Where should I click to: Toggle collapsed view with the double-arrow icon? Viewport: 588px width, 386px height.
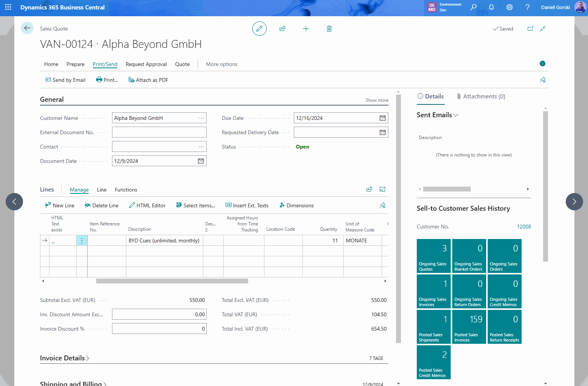click(543, 28)
